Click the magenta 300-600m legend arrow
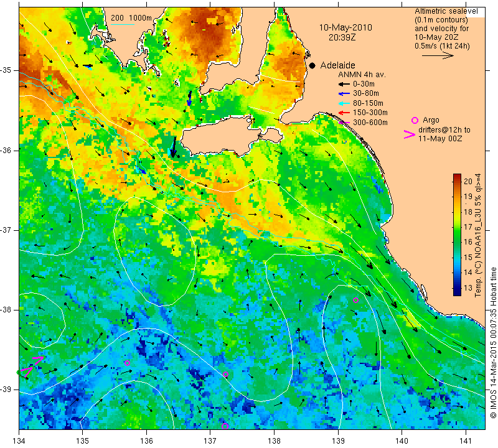This screenshot has width=498, height=448. (344, 122)
